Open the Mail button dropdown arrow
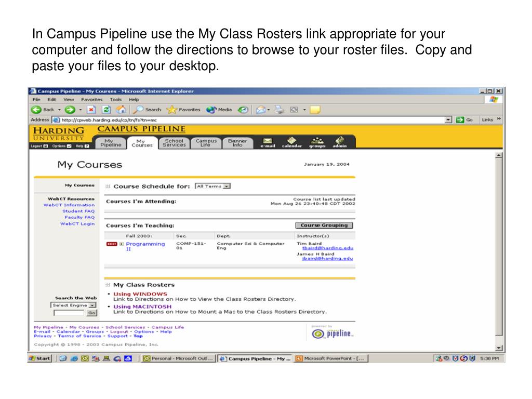Image resolution: width=532 pixels, height=399 pixels. tap(269, 110)
